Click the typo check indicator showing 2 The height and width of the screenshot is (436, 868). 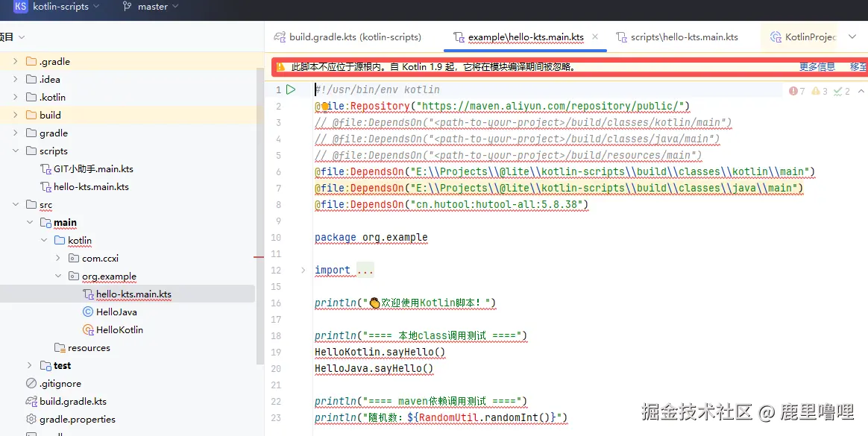click(x=841, y=91)
